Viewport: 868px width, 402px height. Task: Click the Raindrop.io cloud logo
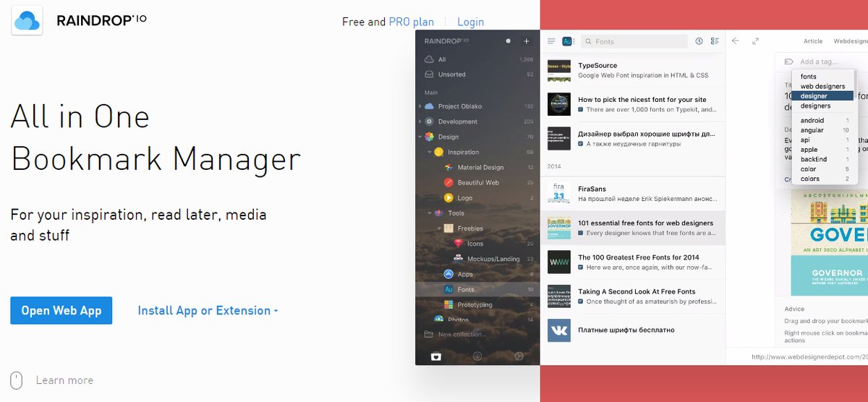27,21
